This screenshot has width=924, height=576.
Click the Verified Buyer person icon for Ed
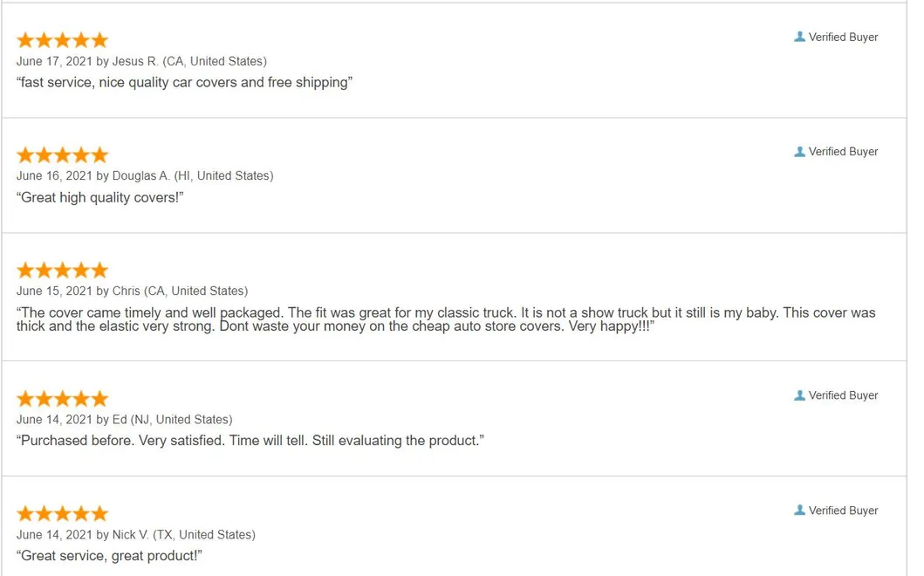coord(799,395)
